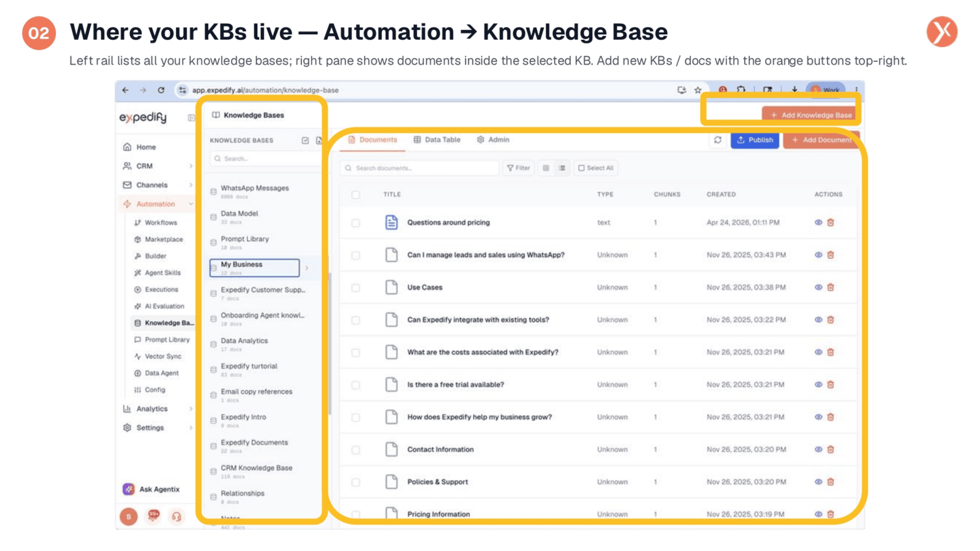Reload the page with browser refresh icon
The width and height of the screenshot is (980, 551).
coord(161,90)
